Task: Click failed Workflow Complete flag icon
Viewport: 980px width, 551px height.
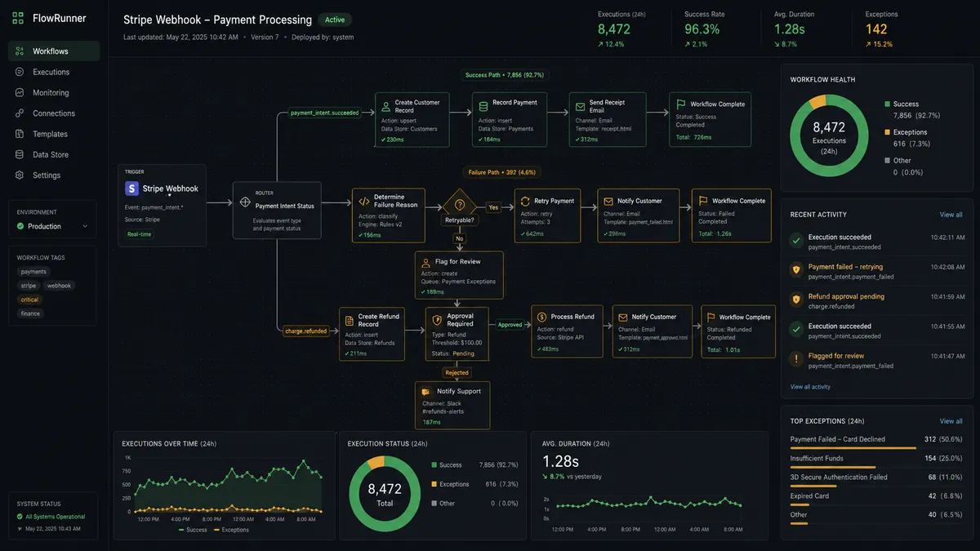Action: [702, 201]
